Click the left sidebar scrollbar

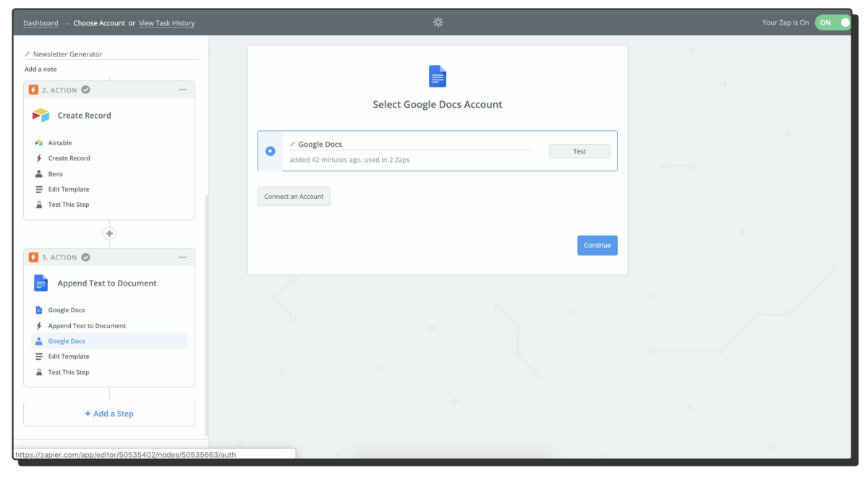pyautogui.click(x=207, y=315)
